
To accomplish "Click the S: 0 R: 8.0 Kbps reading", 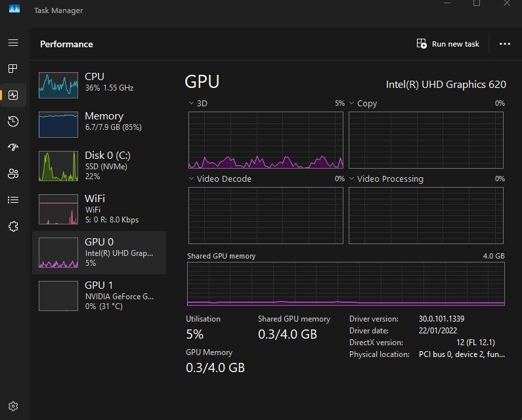I will coord(112,220).
